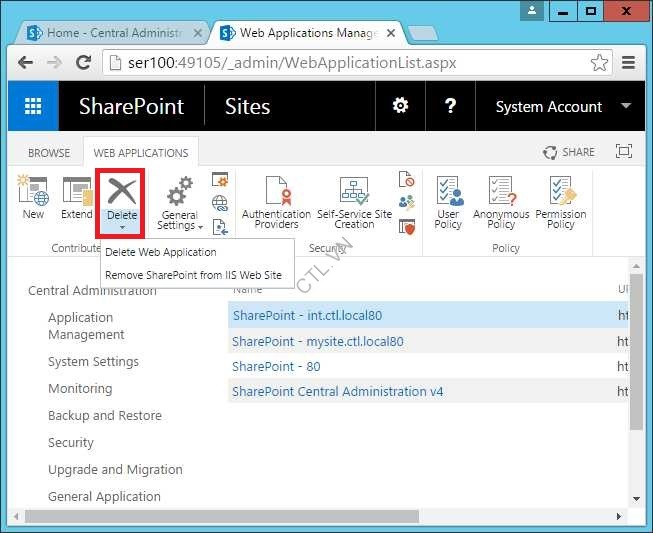Click Sites in the SharePoint header
This screenshot has height=533, width=653.
click(247, 106)
